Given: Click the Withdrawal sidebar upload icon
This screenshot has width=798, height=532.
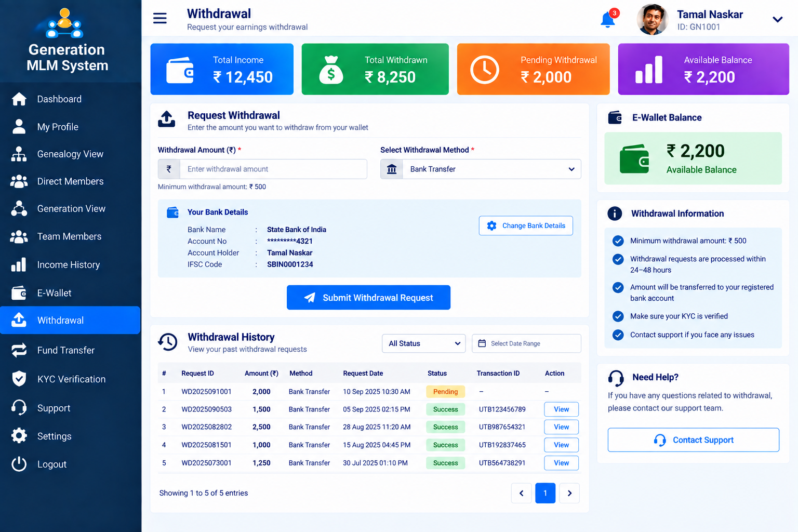Looking at the screenshot, I should (19, 320).
